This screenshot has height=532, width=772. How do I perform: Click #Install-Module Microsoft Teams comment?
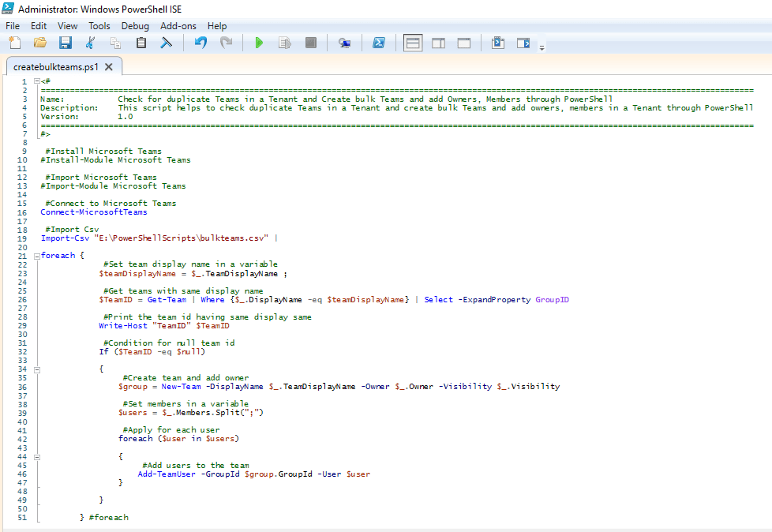116,160
